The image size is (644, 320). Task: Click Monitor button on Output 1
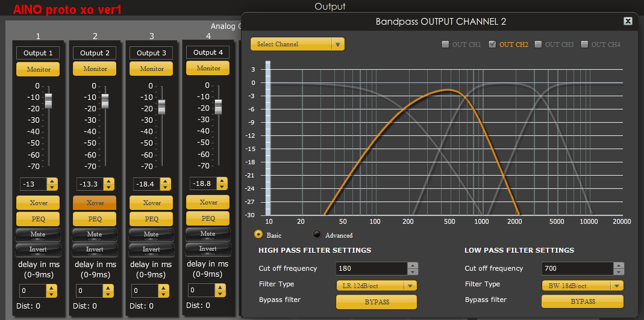38,69
